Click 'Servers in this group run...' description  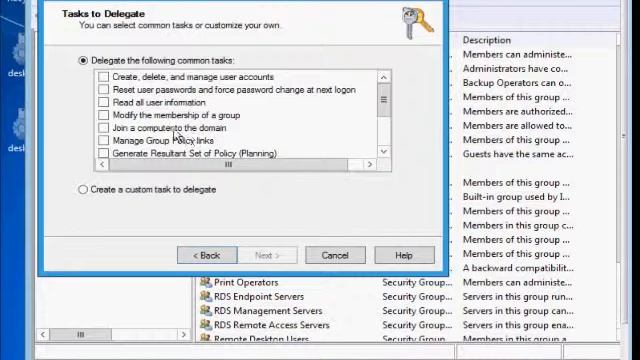518,297
